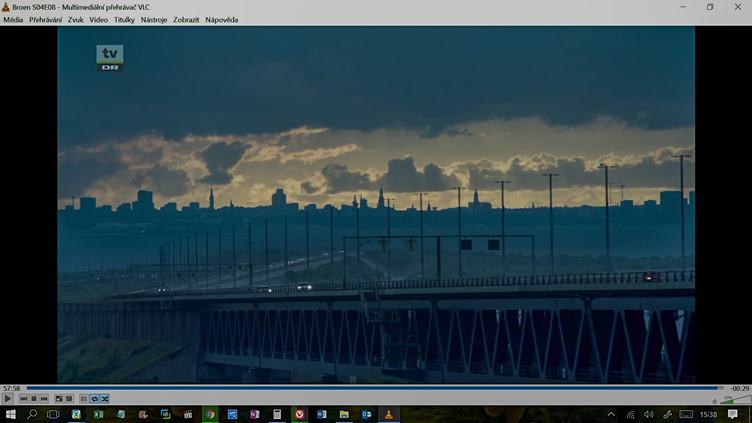Image resolution: width=752 pixels, height=423 pixels.
Task: Open the Nápověda menu
Action: coord(222,20)
